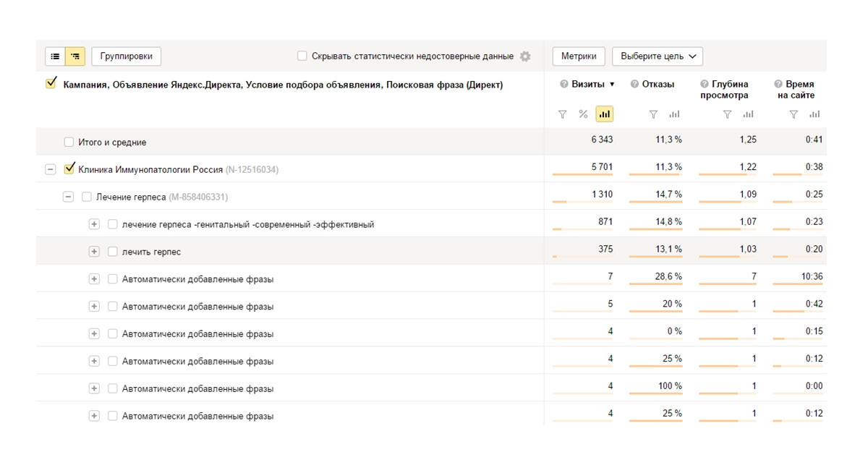This screenshot has height=473, width=868.
Task: Open the gear settings for unreliable data
Action: click(525, 56)
